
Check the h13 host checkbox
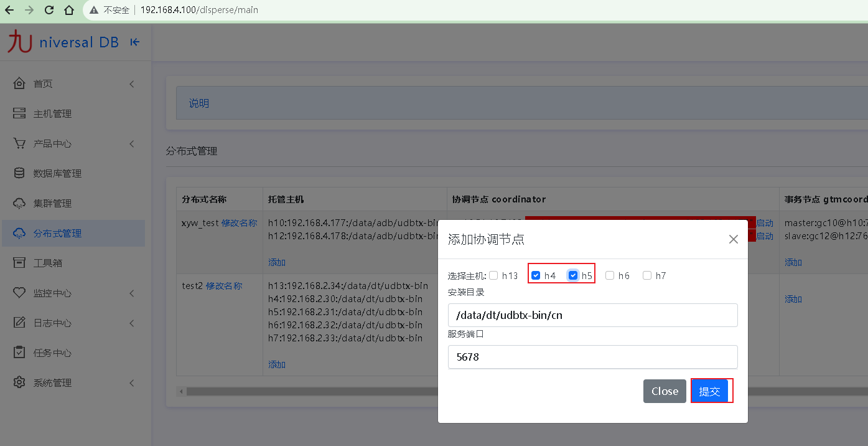493,275
